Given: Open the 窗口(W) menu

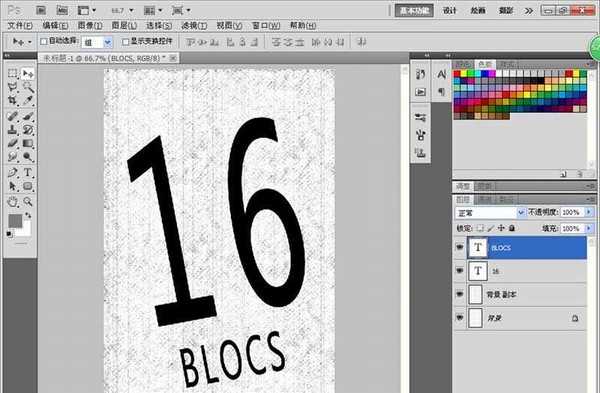Looking at the screenshot, I should pos(266,26).
